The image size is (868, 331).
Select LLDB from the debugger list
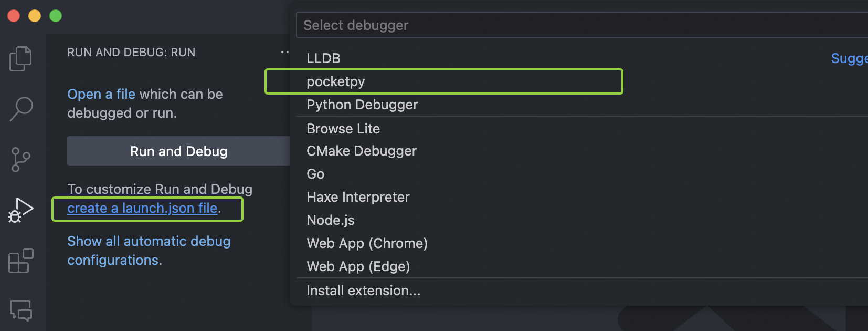(323, 58)
